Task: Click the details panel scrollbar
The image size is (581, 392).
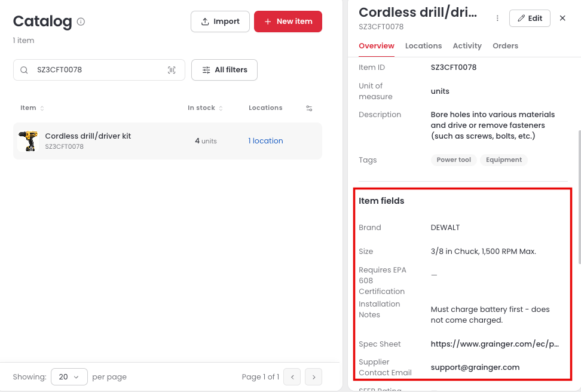Action: (579, 197)
